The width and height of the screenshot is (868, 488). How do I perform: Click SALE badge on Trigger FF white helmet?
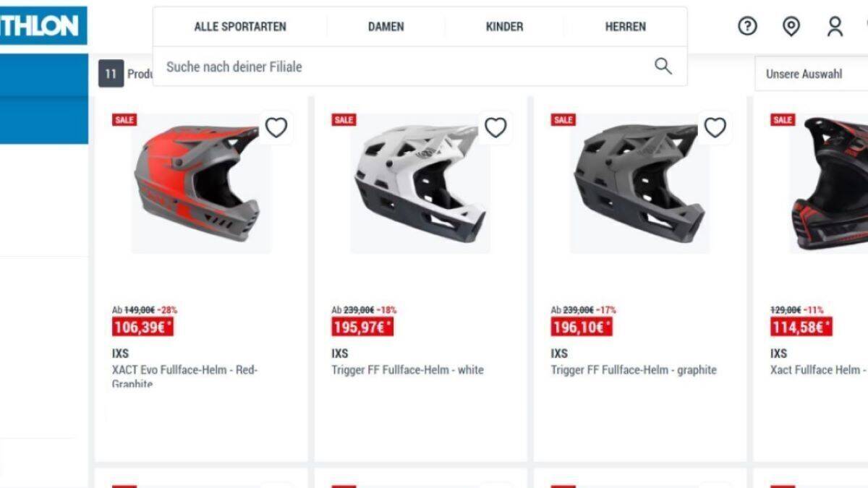[344, 120]
